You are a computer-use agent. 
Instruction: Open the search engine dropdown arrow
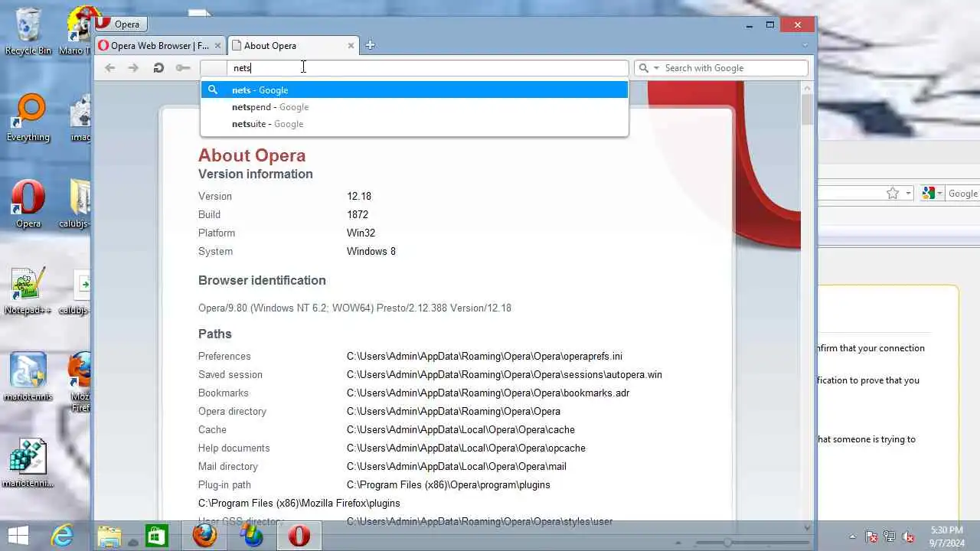coord(656,68)
